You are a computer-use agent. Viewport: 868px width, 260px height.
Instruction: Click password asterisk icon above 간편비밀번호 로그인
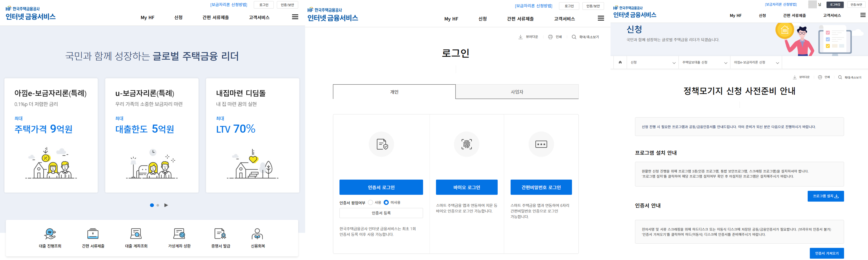point(541,144)
